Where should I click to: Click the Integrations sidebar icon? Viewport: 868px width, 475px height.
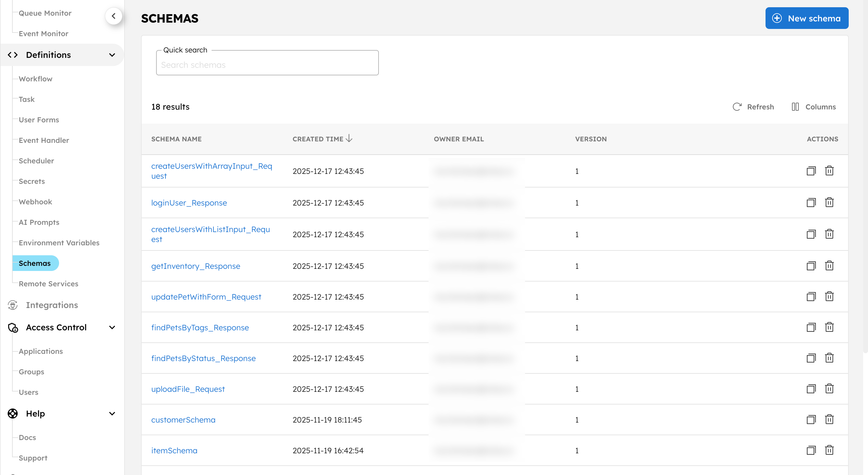(x=12, y=305)
